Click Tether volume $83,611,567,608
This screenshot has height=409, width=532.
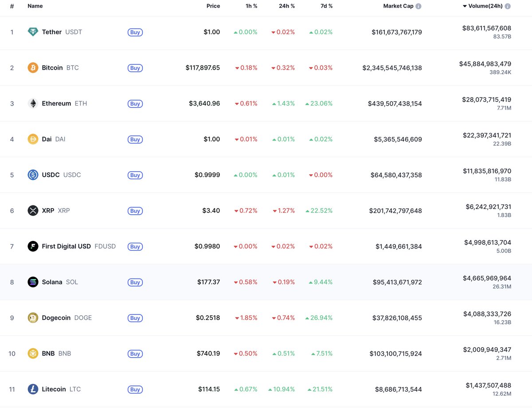487,28
